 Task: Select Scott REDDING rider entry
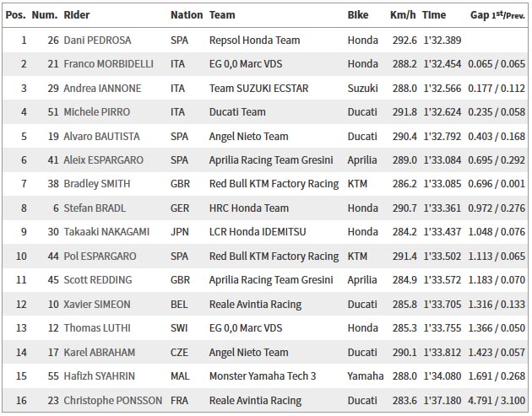(98, 280)
